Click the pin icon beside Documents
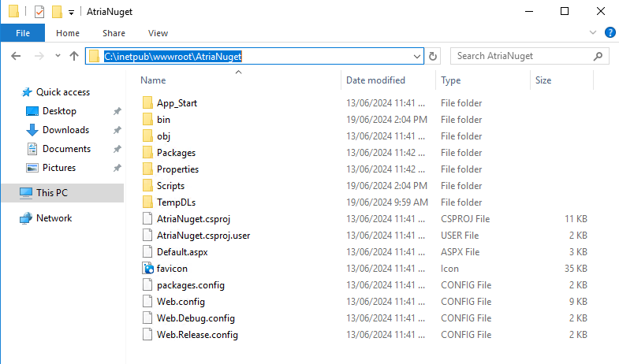 pyautogui.click(x=117, y=149)
